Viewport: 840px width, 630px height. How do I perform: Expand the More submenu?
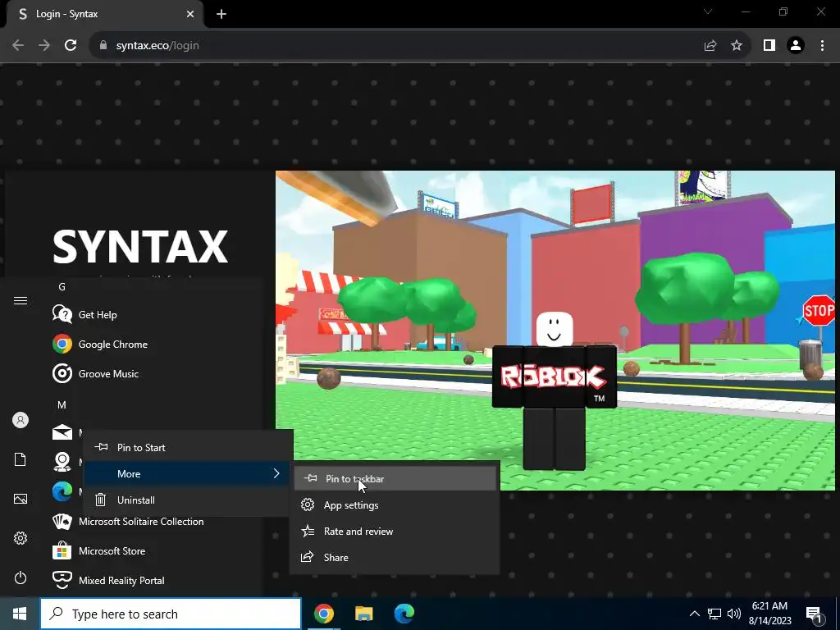tap(188, 473)
